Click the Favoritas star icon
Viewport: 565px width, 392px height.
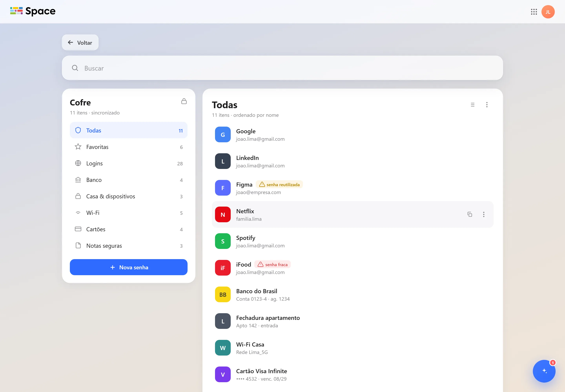78,147
